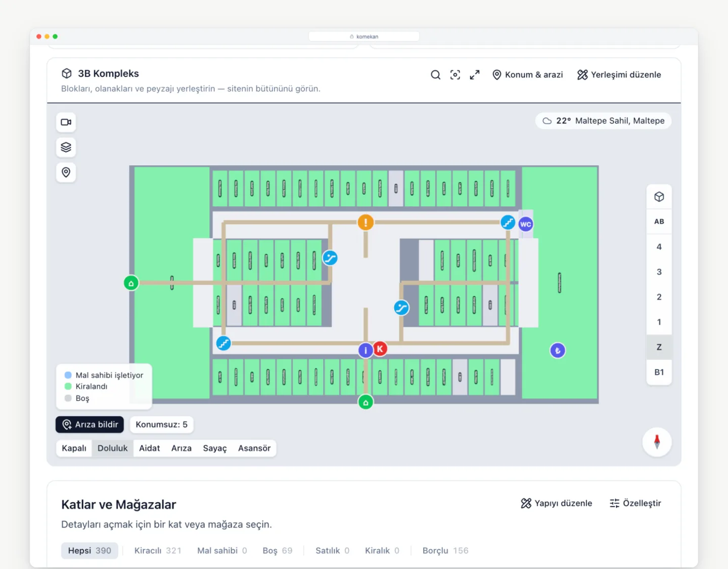The width and height of the screenshot is (728, 569).
Task: Reset orientation with the compass button
Action: click(657, 442)
